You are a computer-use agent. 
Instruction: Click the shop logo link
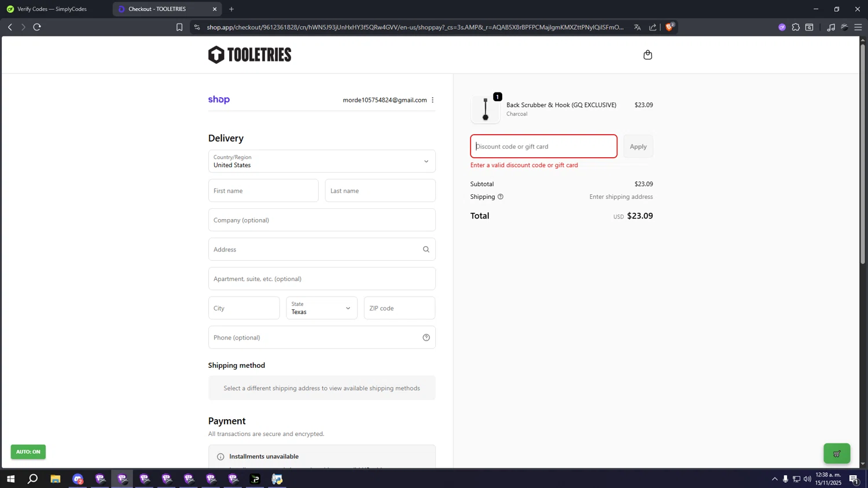(219, 99)
